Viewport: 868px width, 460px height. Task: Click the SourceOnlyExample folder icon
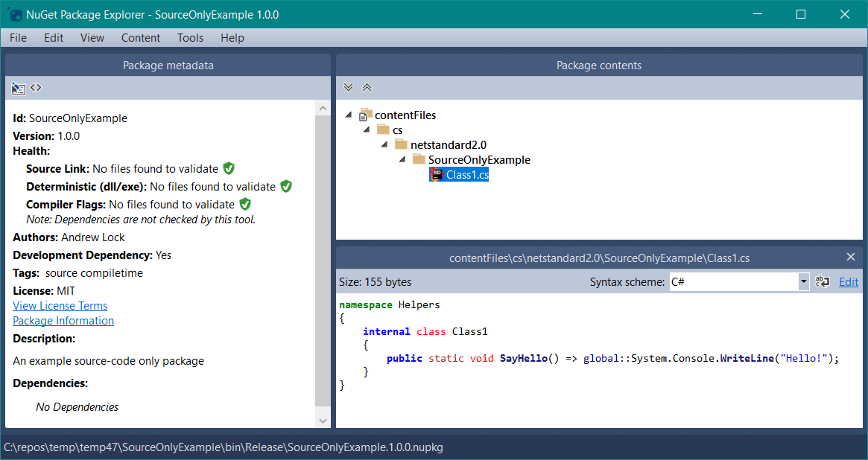[419, 160]
